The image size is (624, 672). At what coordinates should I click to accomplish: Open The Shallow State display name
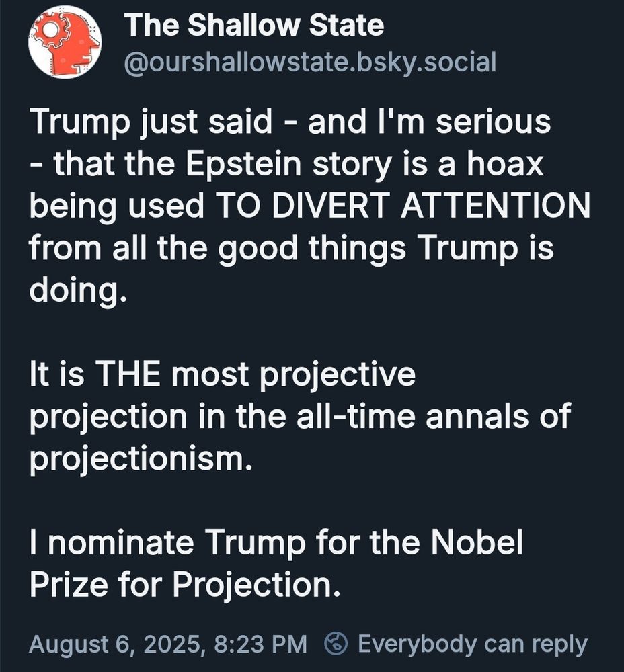click(254, 26)
